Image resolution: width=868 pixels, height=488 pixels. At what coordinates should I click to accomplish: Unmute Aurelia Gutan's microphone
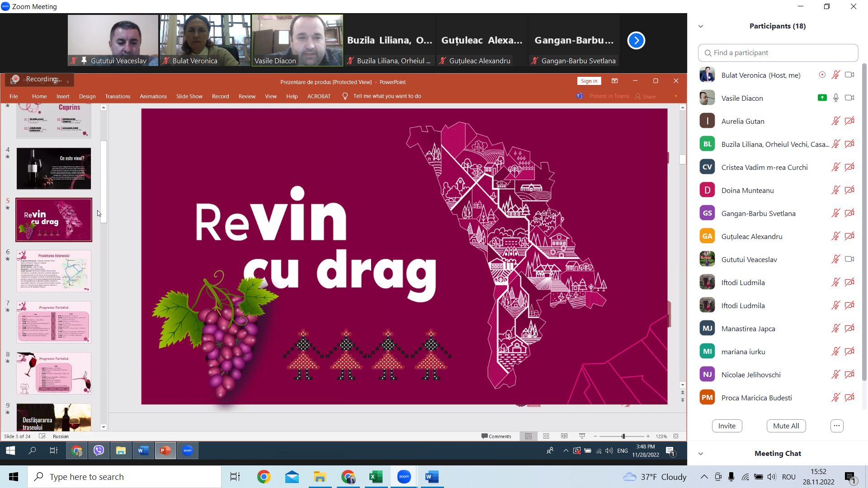coord(835,121)
